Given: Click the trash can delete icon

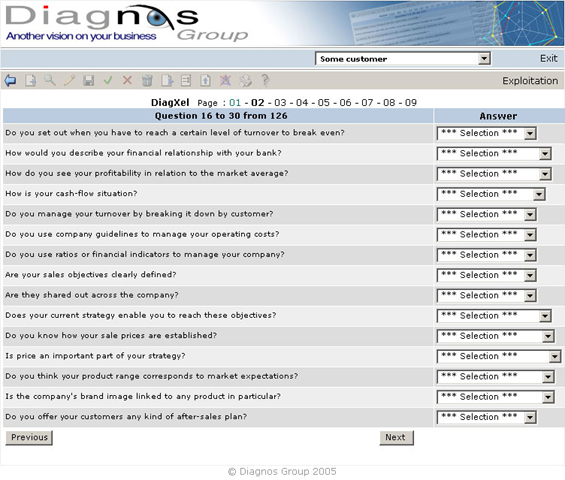Looking at the screenshot, I should [x=147, y=80].
